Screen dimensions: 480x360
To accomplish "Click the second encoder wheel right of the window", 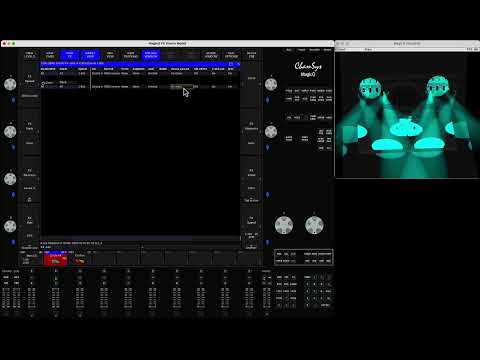I will pos(271,132).
